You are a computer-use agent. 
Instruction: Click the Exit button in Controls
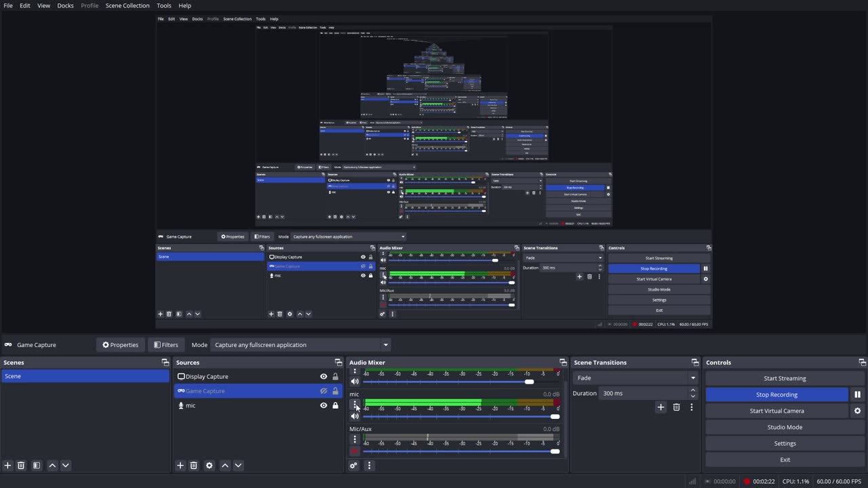[x=785, y=460]
